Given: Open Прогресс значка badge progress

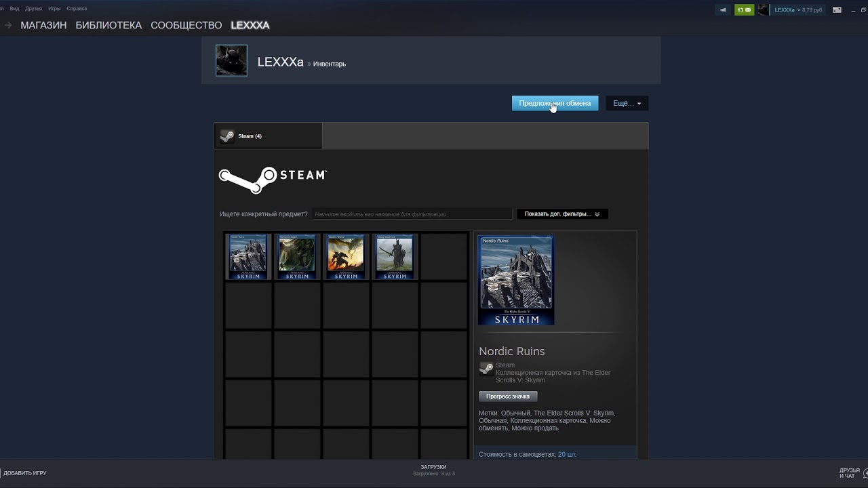Looking at the screenshot, I should click(x=508, y=396).
